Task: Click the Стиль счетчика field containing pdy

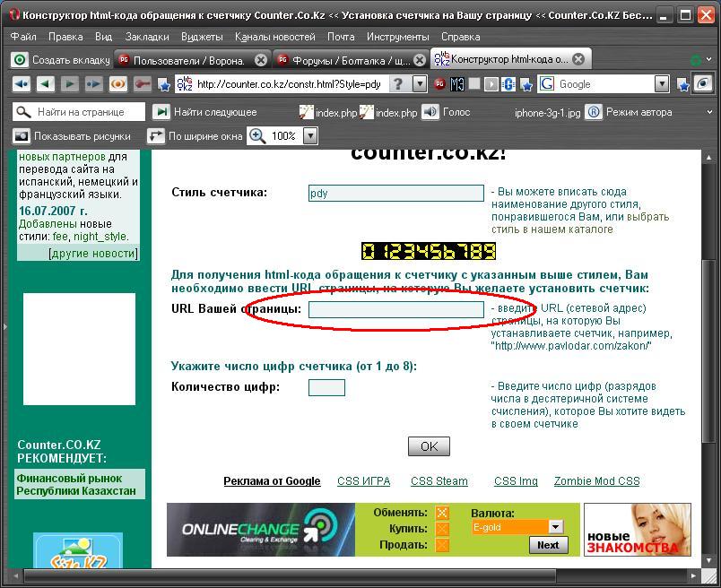Action: [x=395, y=193]
